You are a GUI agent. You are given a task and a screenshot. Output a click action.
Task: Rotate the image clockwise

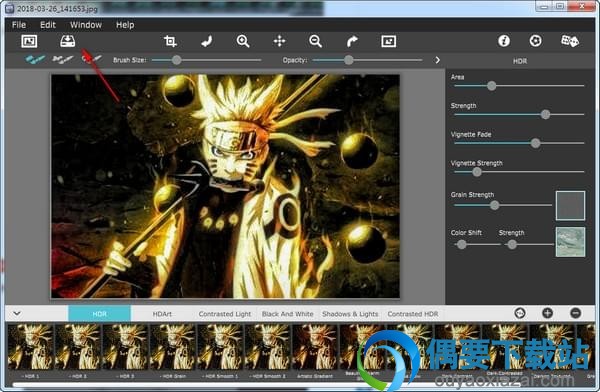click(x=352, y=41)
